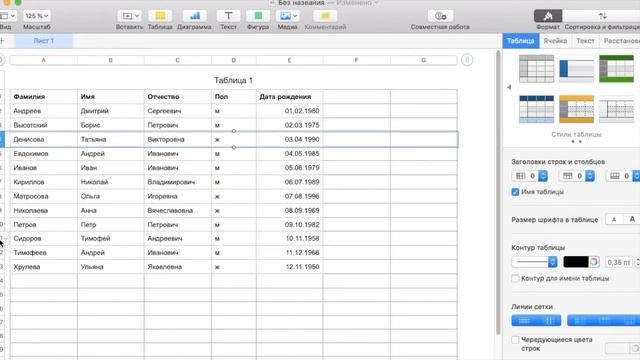Switch to the Расстановка inspector tab
640x360 pixels.
[x=621, y=41]
